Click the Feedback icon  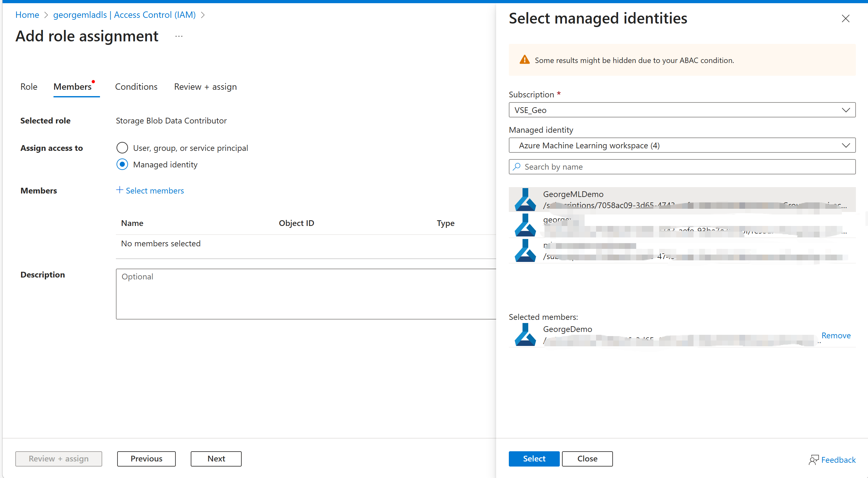pyautogui.click(x=813, y=460)
